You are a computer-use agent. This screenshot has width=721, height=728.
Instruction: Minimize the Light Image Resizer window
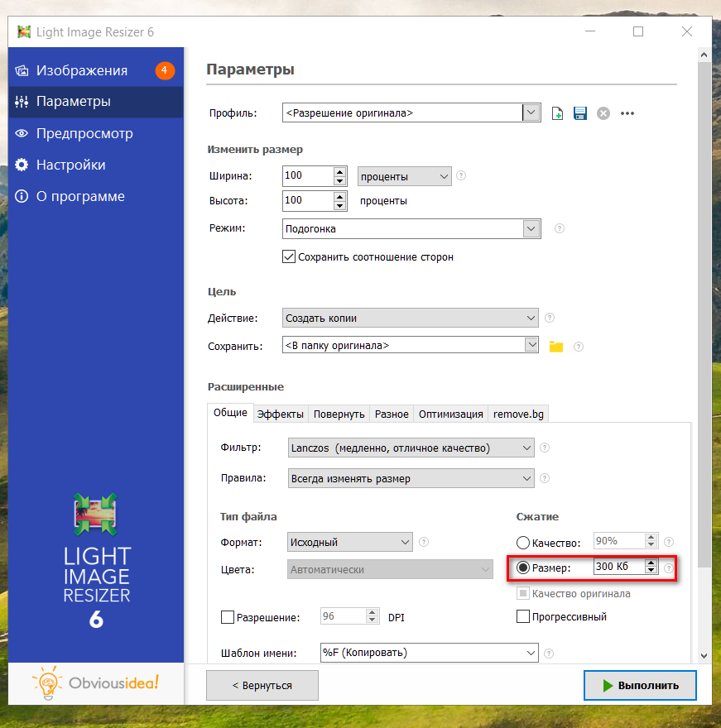[590, 31]
